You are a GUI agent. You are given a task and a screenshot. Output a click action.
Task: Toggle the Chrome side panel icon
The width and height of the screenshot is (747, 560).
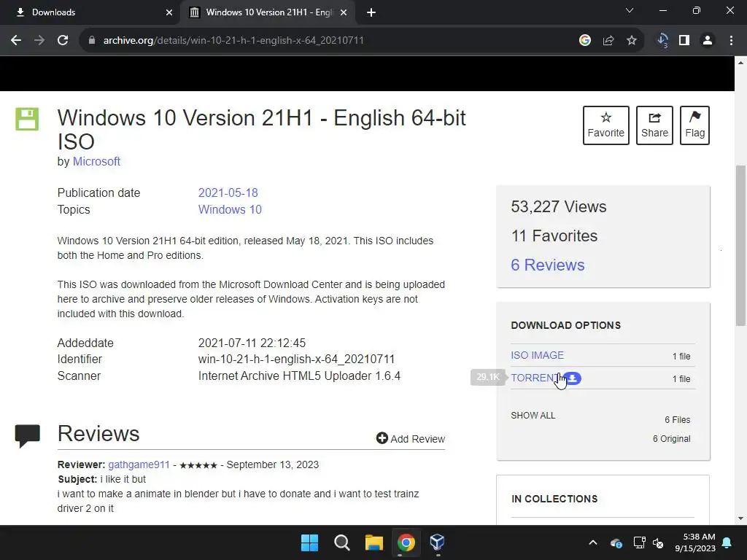[684, 41]
